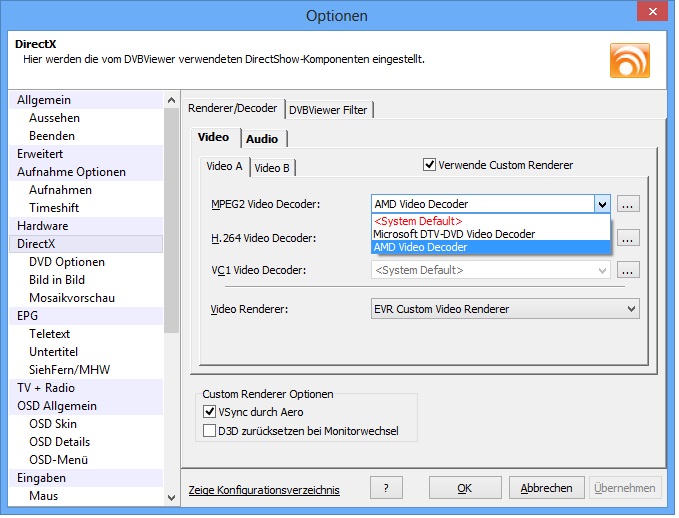Select OSD-Menü category

click(x=87, y=461)
